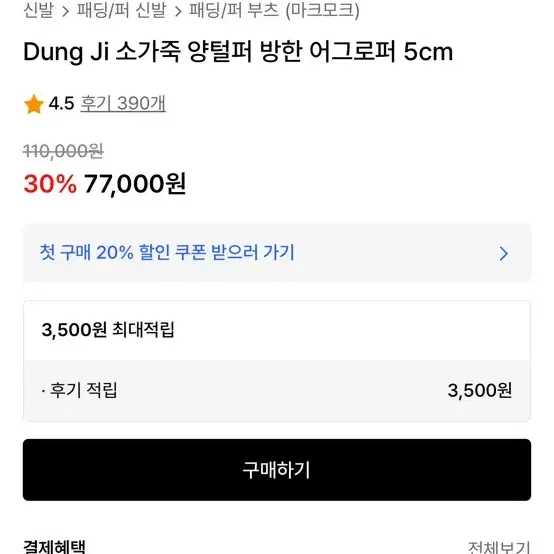Go to 패딩/퍼 부츠 (마크모크) breadcrumb
Screen dimensions: 554x554
click(274, 10)
